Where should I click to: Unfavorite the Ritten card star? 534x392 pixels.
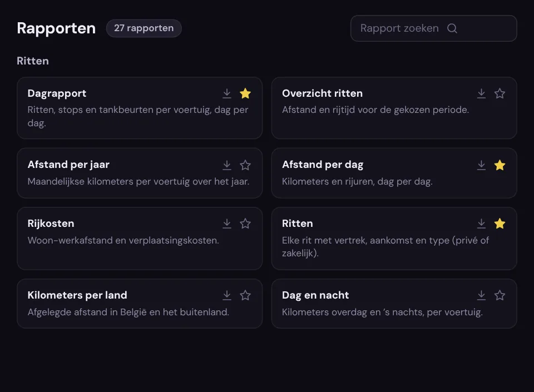[x=500, y=224]
